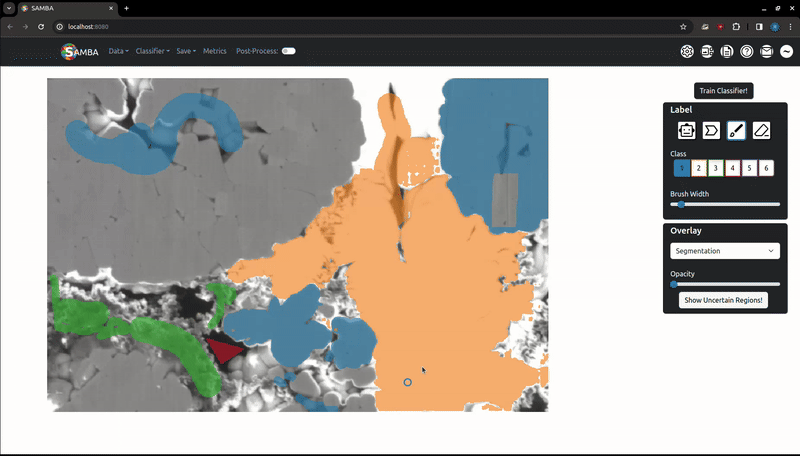
Task: Open the Overlay Segmentation dropdown
Action: (x=724, y=251)
